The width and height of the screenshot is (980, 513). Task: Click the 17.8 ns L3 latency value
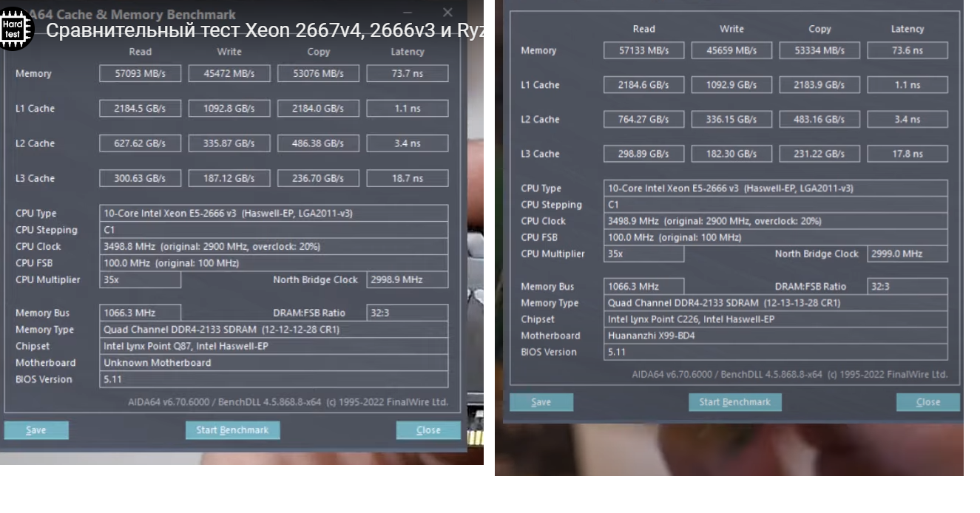tap(908, 154)
